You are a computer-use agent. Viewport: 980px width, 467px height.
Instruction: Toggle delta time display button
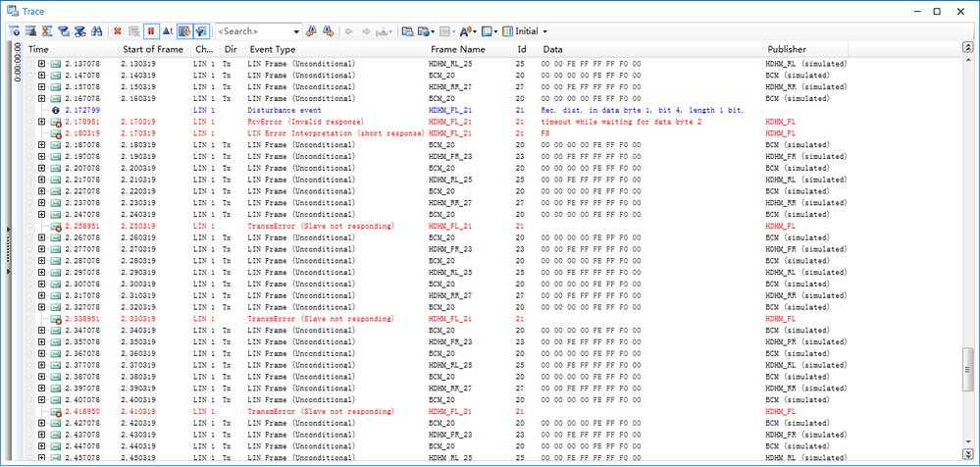pos(168,30)
